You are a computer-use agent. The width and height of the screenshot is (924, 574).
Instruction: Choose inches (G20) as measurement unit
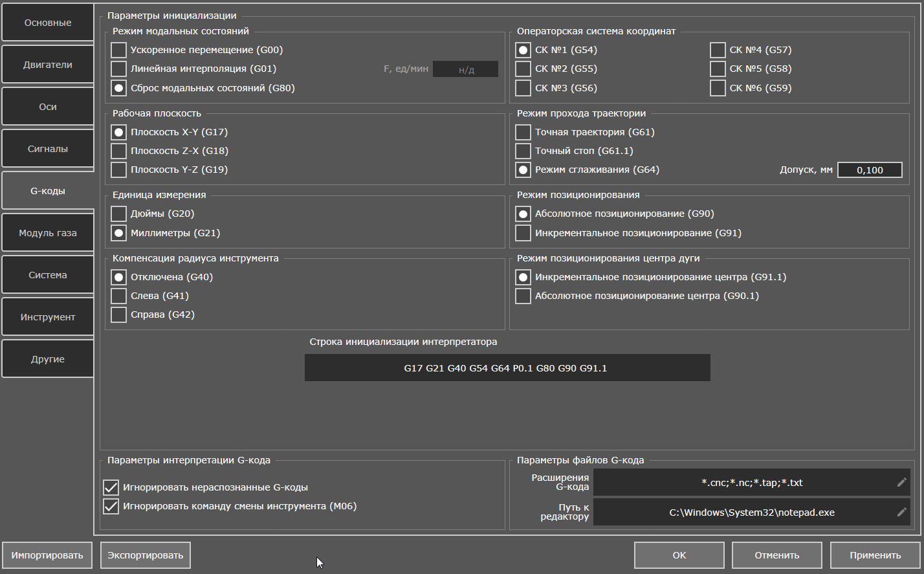pyautogui.click(x=119, y=214)
